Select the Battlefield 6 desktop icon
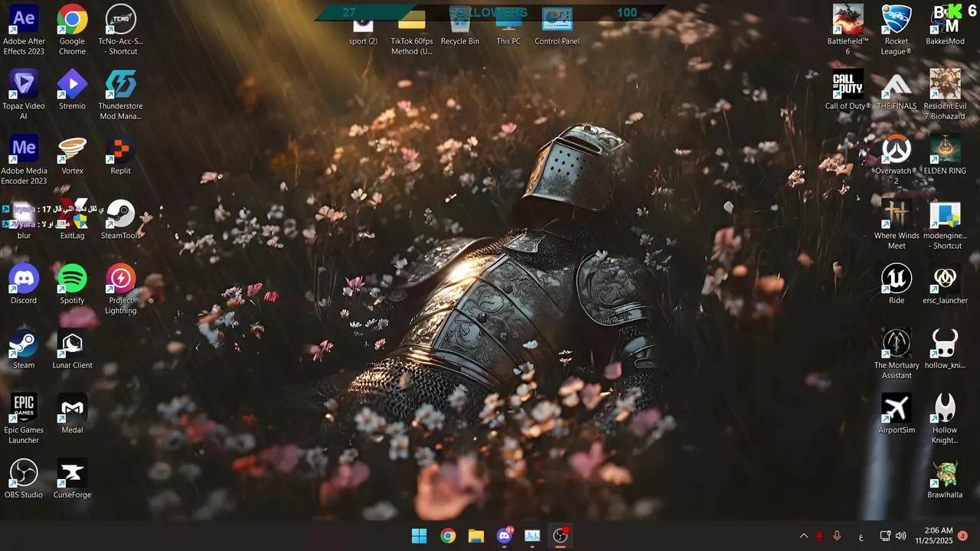This screenshot has width=980, height=551. 848,31
